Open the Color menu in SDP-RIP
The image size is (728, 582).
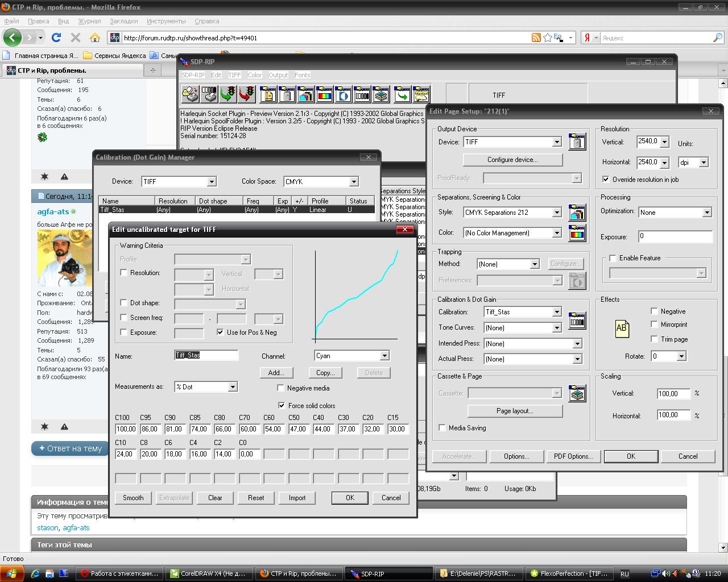tap(255, 75)
